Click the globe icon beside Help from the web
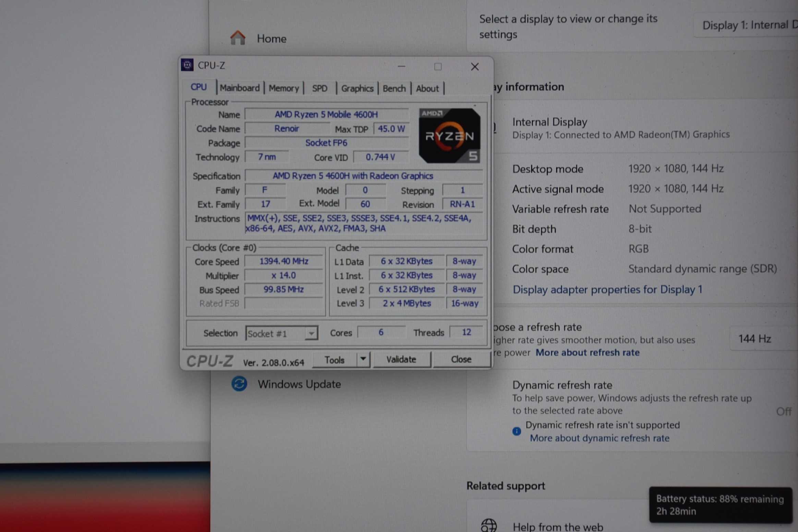This screenshot has width=798, height=532. (x=488, y=525)
